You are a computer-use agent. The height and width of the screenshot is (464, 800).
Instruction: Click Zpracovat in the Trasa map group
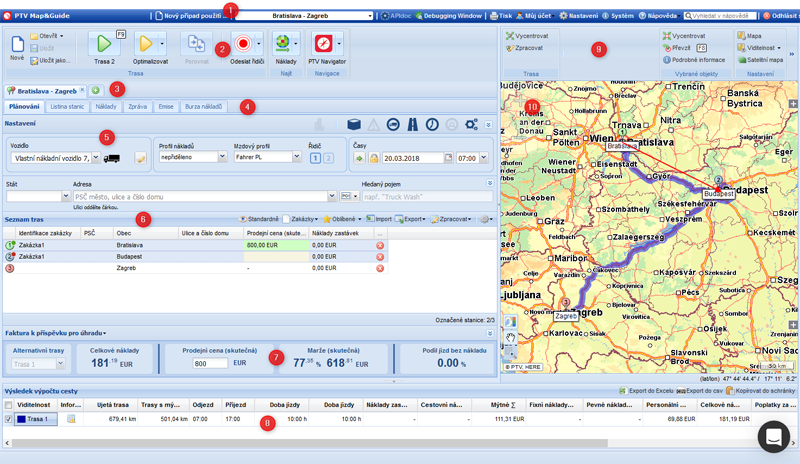tap(524, 48)
